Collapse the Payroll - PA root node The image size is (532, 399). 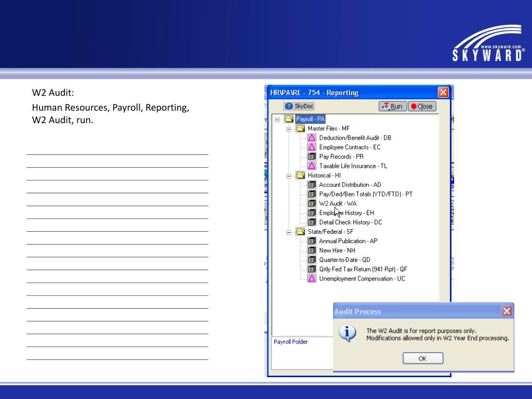pos(277,119)
